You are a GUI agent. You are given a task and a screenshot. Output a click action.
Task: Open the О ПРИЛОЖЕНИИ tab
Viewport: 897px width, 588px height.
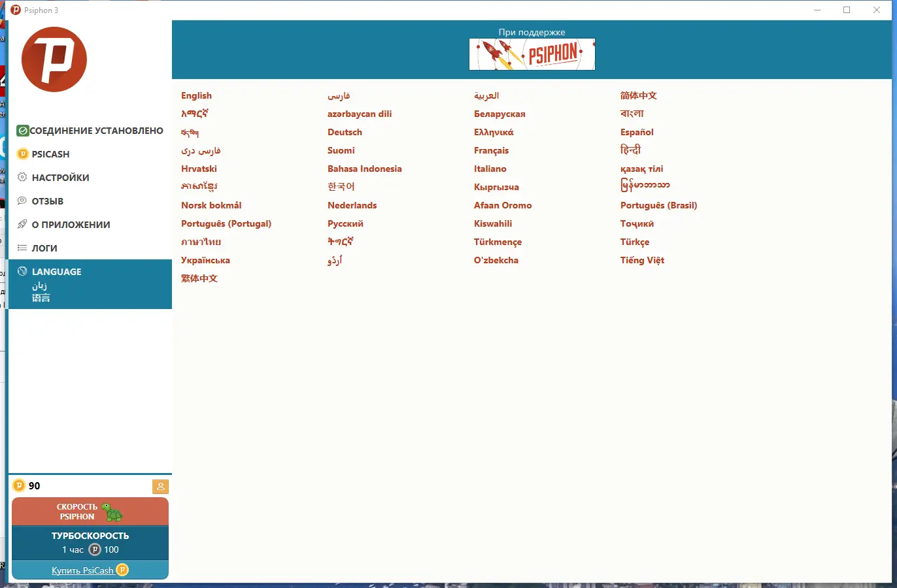[x=90, y=225]
